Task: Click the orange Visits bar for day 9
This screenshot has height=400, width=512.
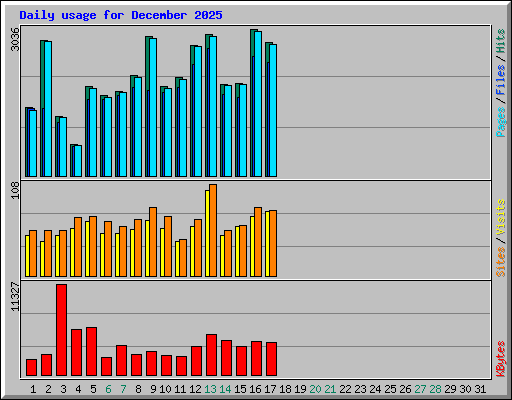Action: point(153,242)
